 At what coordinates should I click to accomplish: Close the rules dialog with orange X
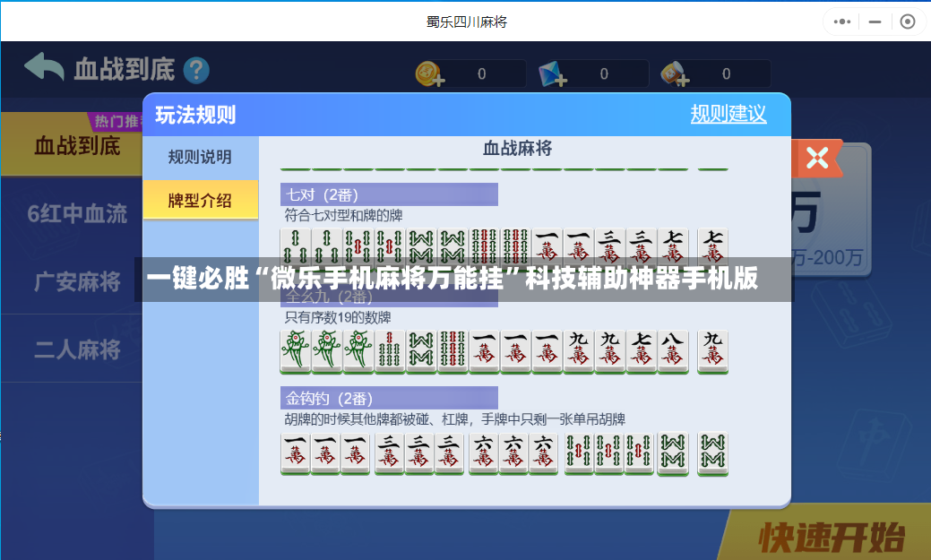tap(817, 158)
